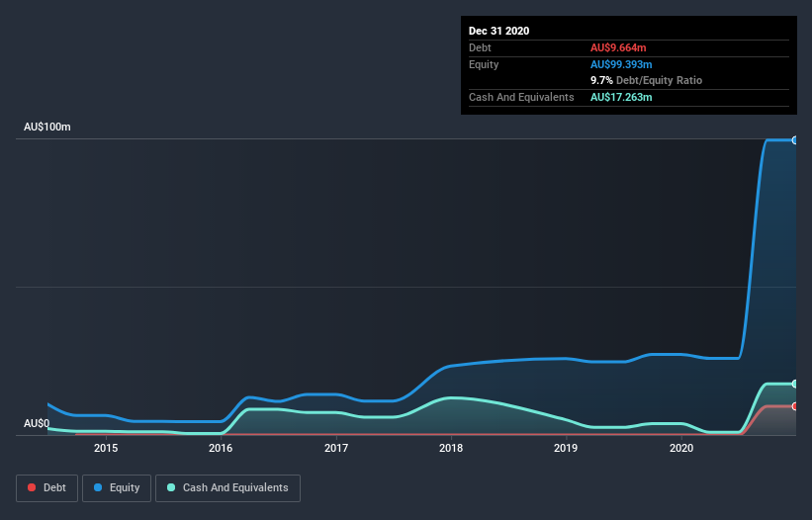
Task: Toggle the Debt legend button
Action: (46, 488)
